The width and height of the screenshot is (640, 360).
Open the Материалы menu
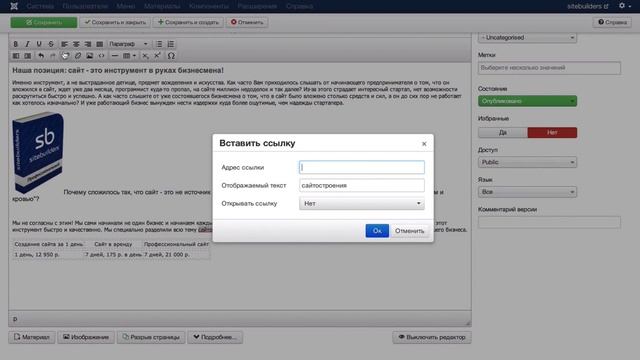[x=162, y=6]
